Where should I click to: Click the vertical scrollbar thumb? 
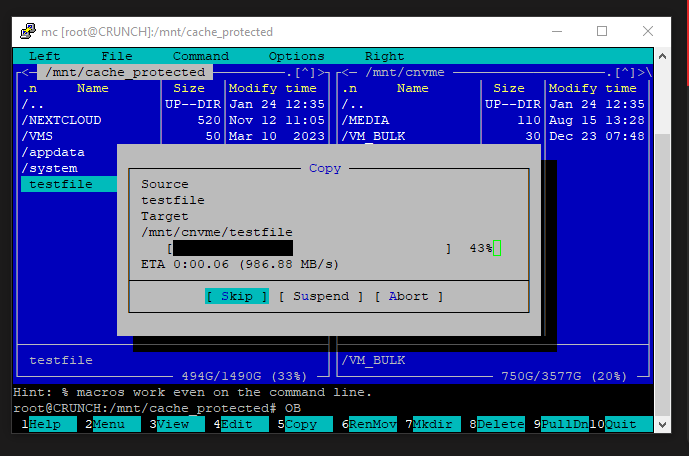[662, 275]
